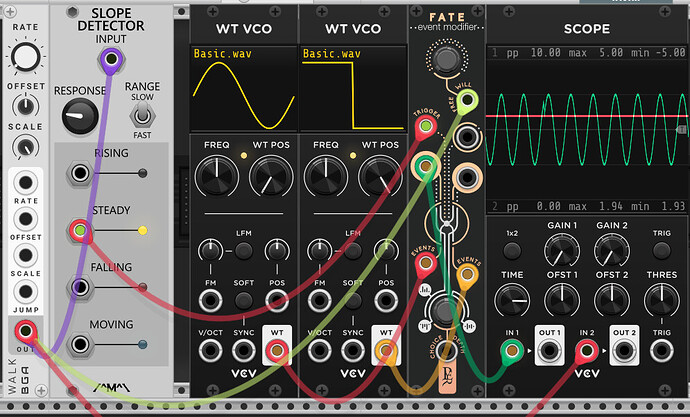The height and width of the screenshot is (417, 690).
Task: Click the left WT VCO V/OCT jack
Action: coord(209,349)
